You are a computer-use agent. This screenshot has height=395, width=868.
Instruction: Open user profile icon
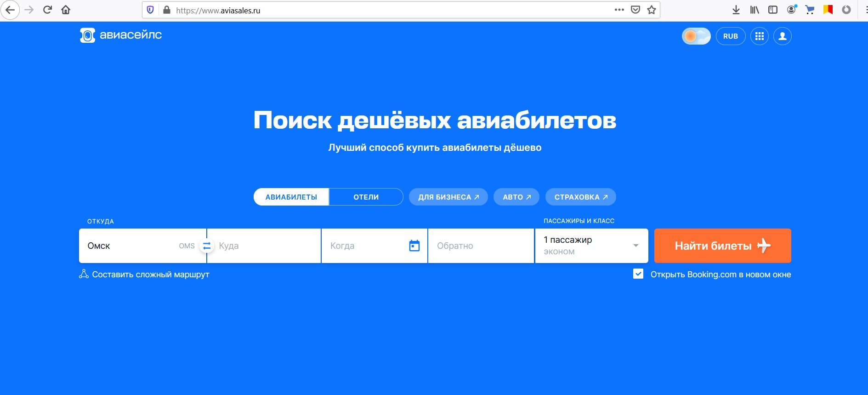coord(783,36)
